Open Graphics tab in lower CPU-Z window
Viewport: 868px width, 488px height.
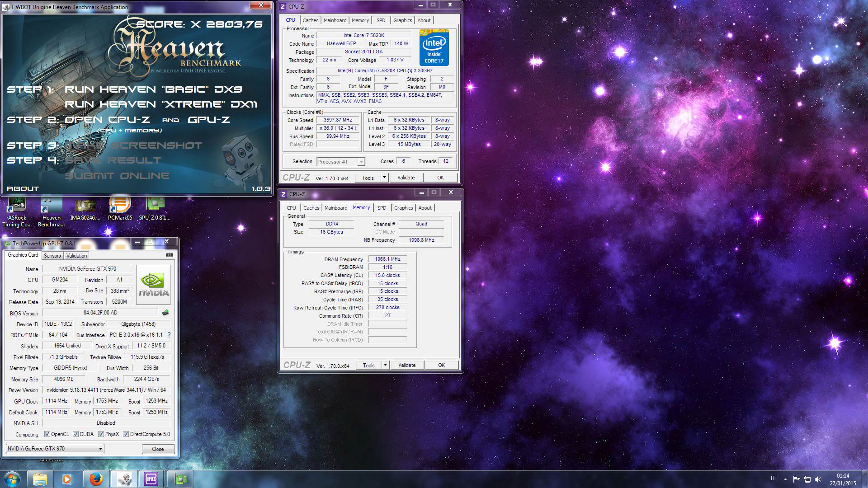[x=404, y=208]
